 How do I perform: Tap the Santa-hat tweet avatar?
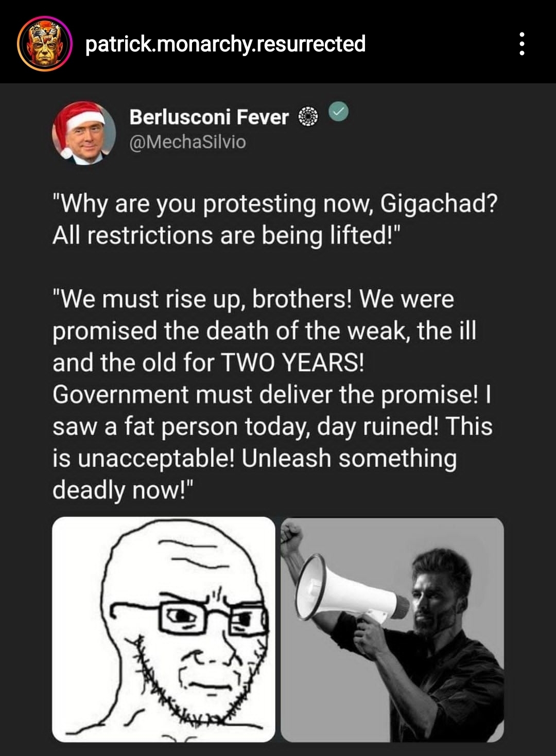click(x=84, y=132)
